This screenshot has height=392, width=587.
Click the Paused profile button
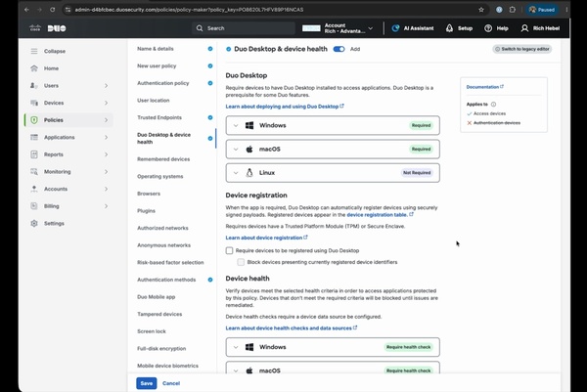click(542, 10)
